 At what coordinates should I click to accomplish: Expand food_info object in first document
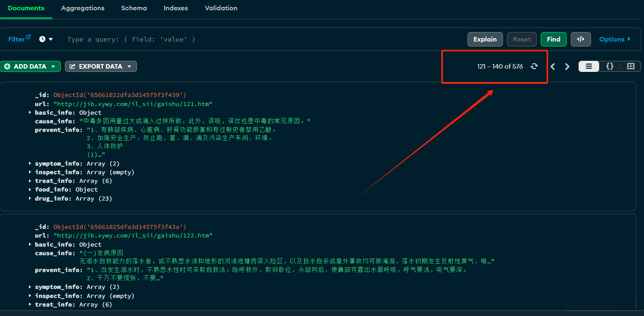(x=30, y=189)
